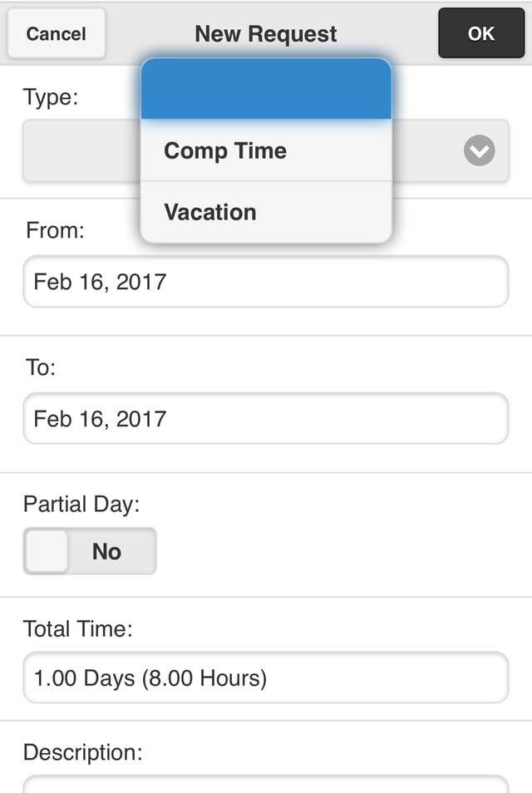This screenshot has width=532, height=793.
Task: Click the OK button to submit request
Action: coord(480,33)
